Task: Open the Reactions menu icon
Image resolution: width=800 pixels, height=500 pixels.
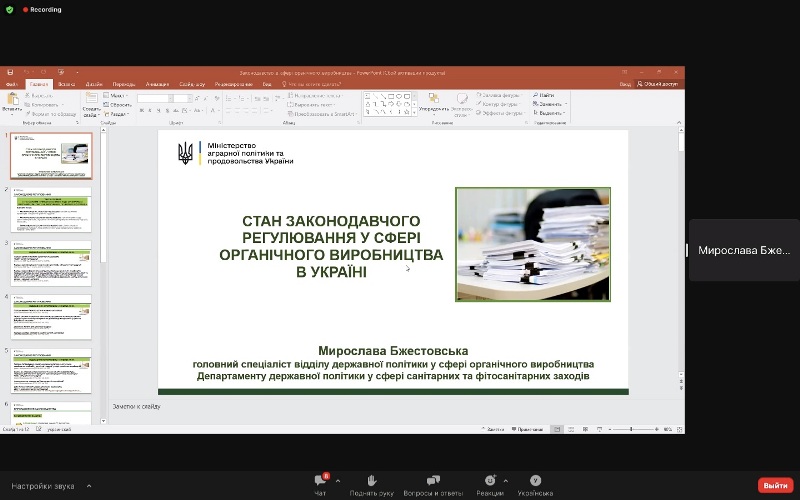Action: [490, 482]
